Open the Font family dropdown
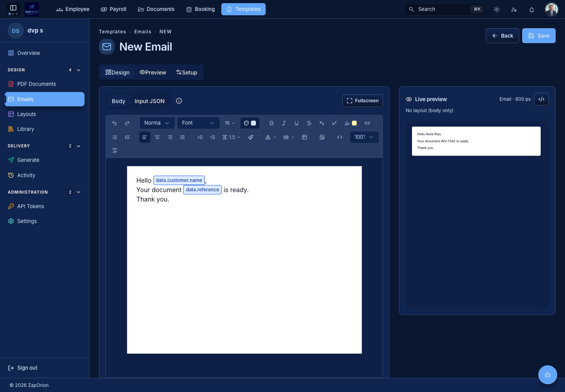 click(x=198, y=123)
